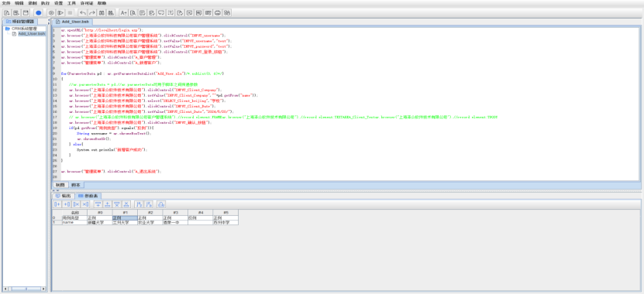644x294 pixels.
Task: Click the #3 column header
Action: tap(175, 213)
